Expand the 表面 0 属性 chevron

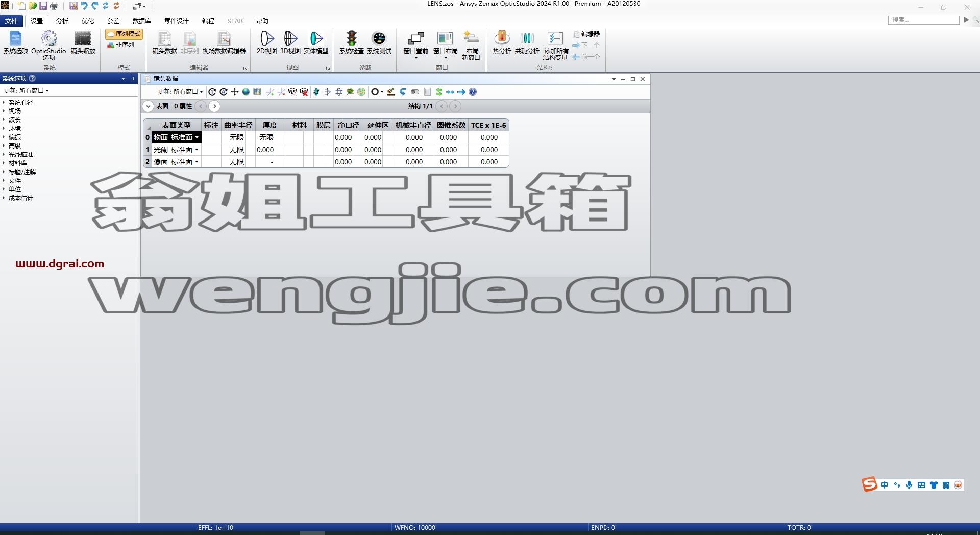(x=148, y=106)
